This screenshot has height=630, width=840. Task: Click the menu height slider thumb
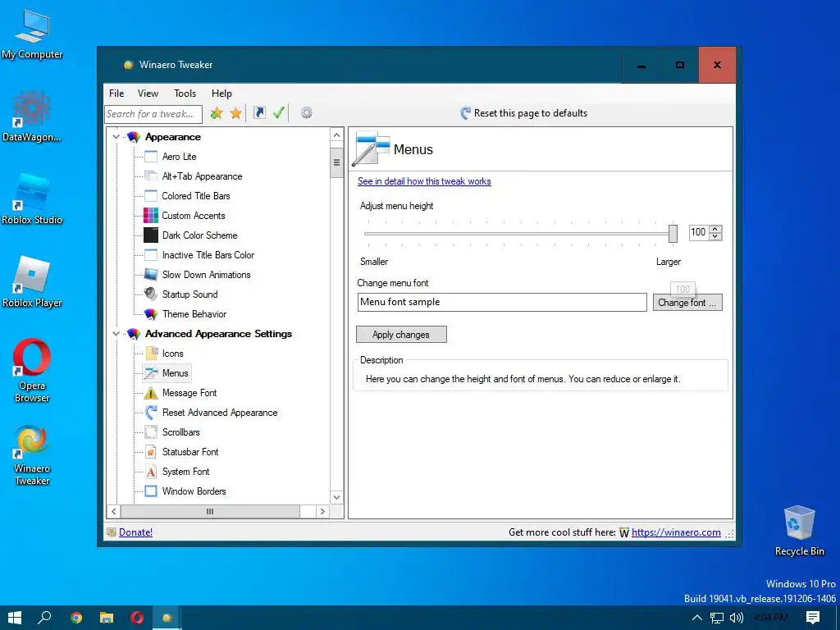click(x=673, y=233)
